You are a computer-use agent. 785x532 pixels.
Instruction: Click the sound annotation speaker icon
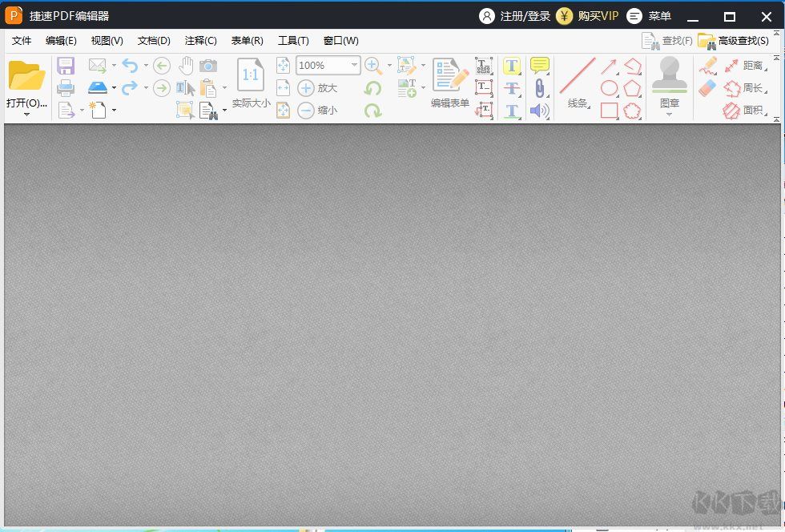[538, 111]
